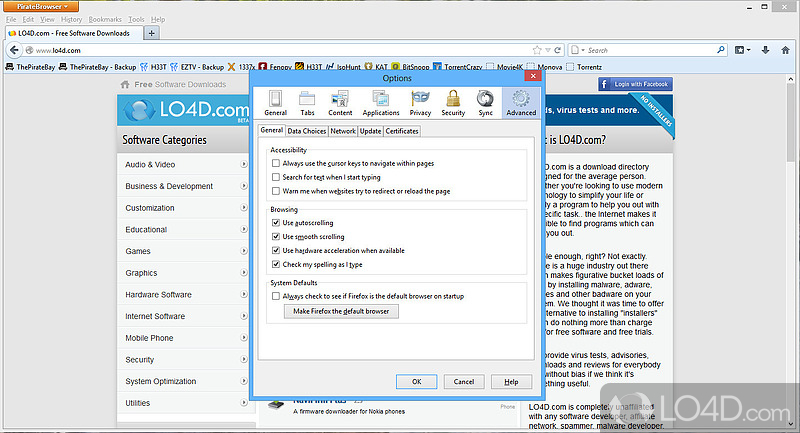800x433 pixels.
Task: Toggle Use smooth scrolling checkbox
Action: click(x=276, y=236)
